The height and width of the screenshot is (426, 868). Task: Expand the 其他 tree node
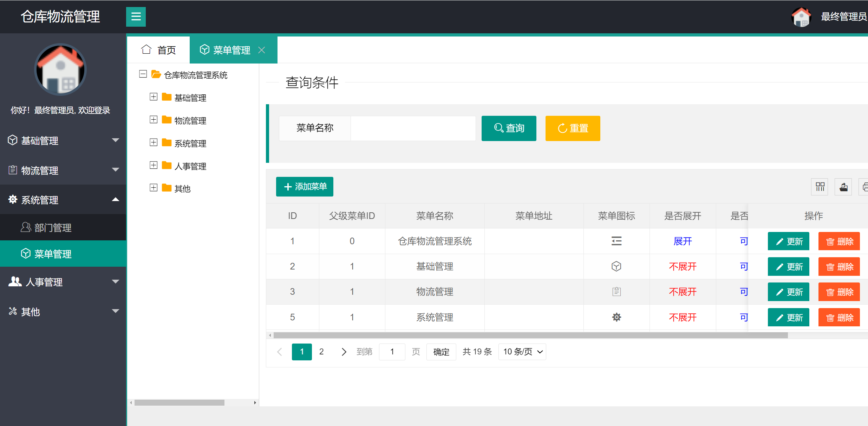(x=154, y=188)
